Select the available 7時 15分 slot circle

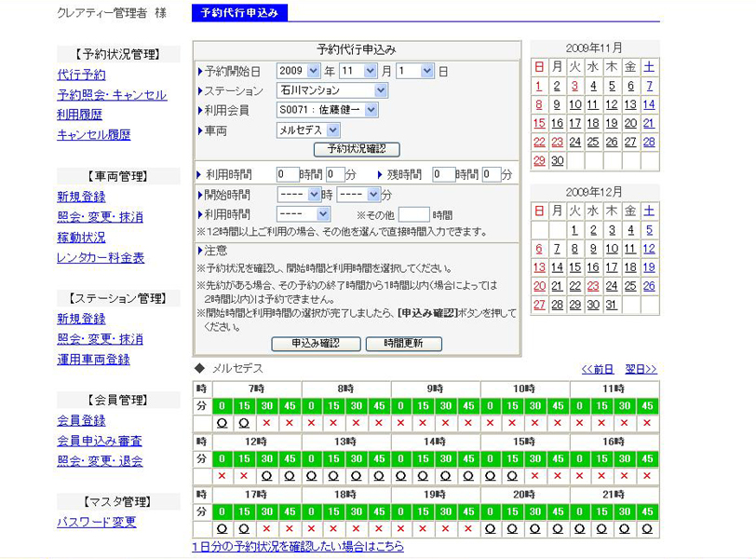point(245,424)
